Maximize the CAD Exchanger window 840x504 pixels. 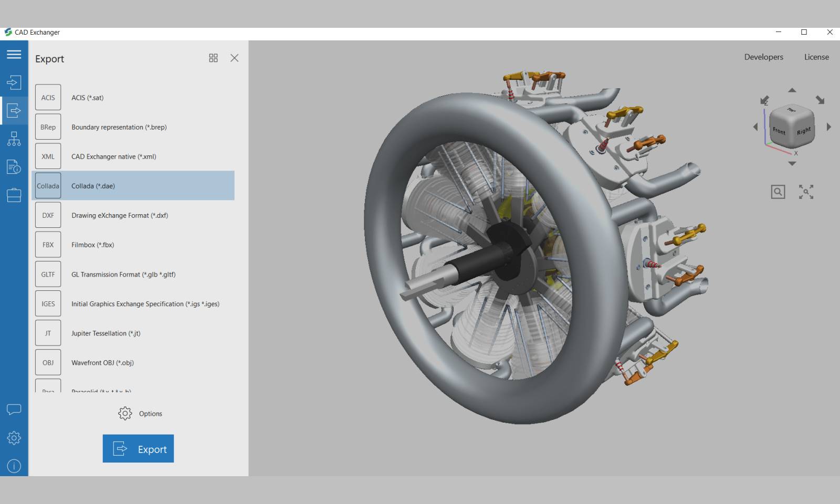(x=804, y=32)
